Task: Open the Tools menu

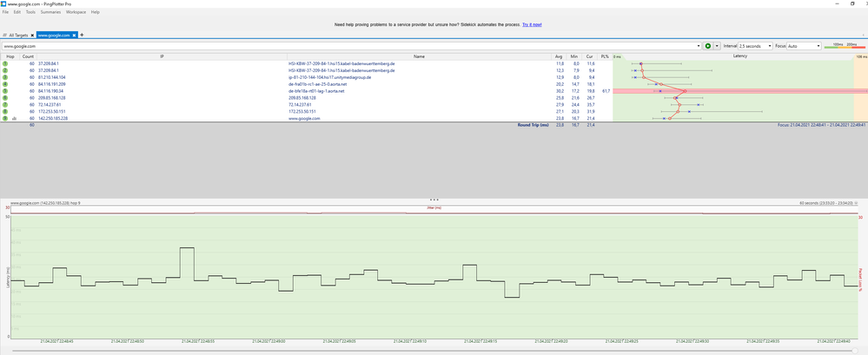Action: (30, 11)
